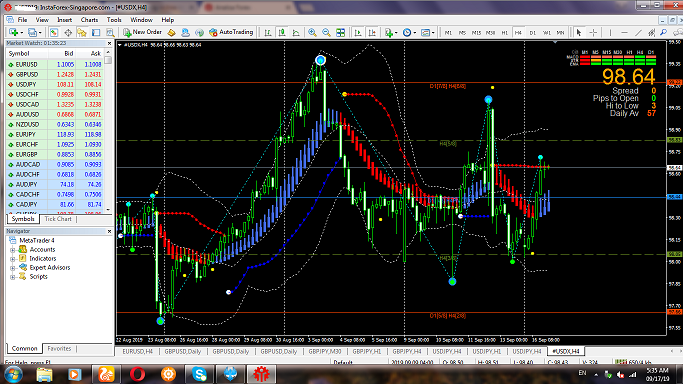The height and width of the screenshot is (384, 683).
Task: Select the horizontal line drawing tool
Action: 624,32
